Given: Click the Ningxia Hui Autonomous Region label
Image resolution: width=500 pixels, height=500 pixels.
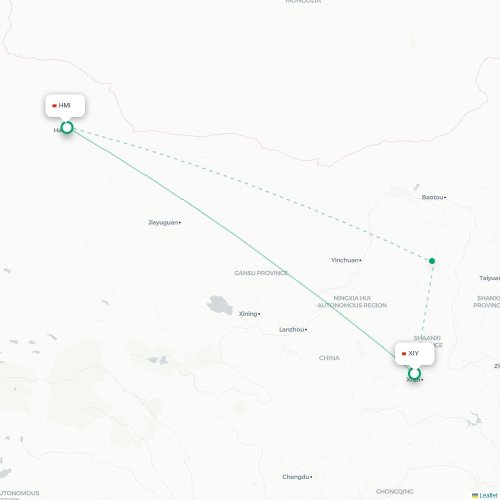Looking at the screenshot, I should [352, 302].
